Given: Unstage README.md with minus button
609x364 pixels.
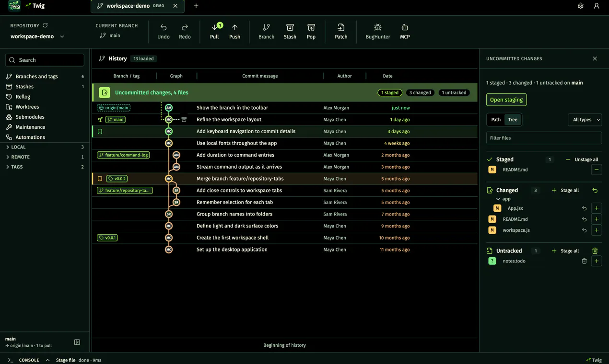Looking at the screenshot, I should 597,170.
